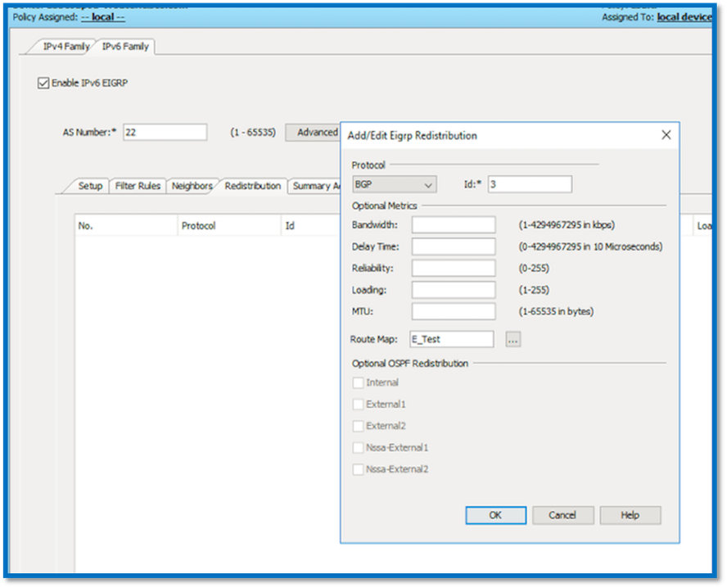This screenshot has width=727, height=588.
Task: Select the Redistribution tab
Action: [253, 186]
